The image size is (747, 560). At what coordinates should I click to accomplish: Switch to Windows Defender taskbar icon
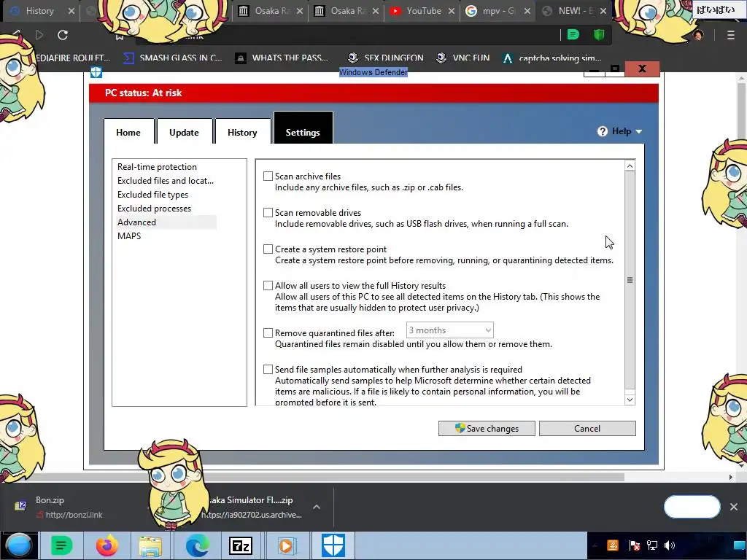pyautogui.click(x=333, y=545)
